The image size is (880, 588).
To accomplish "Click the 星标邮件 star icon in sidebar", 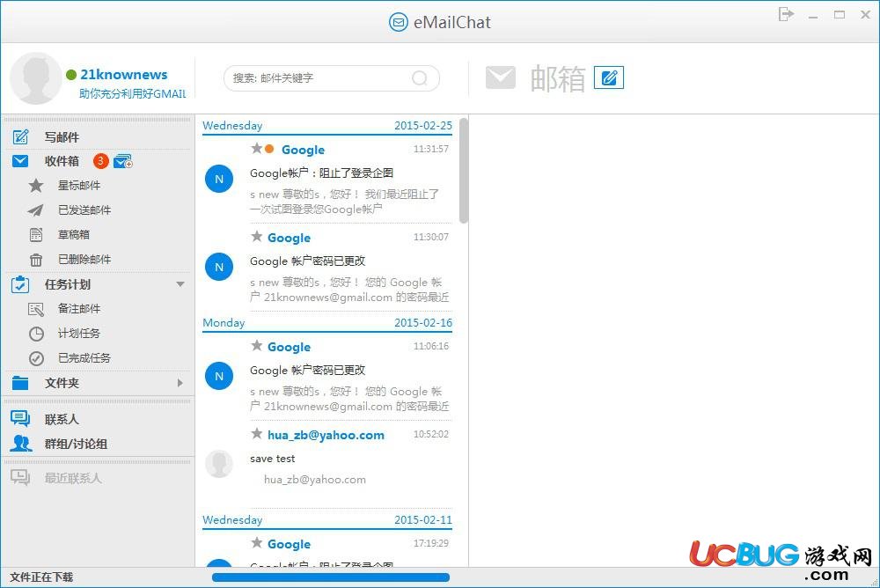I will 36,186.
